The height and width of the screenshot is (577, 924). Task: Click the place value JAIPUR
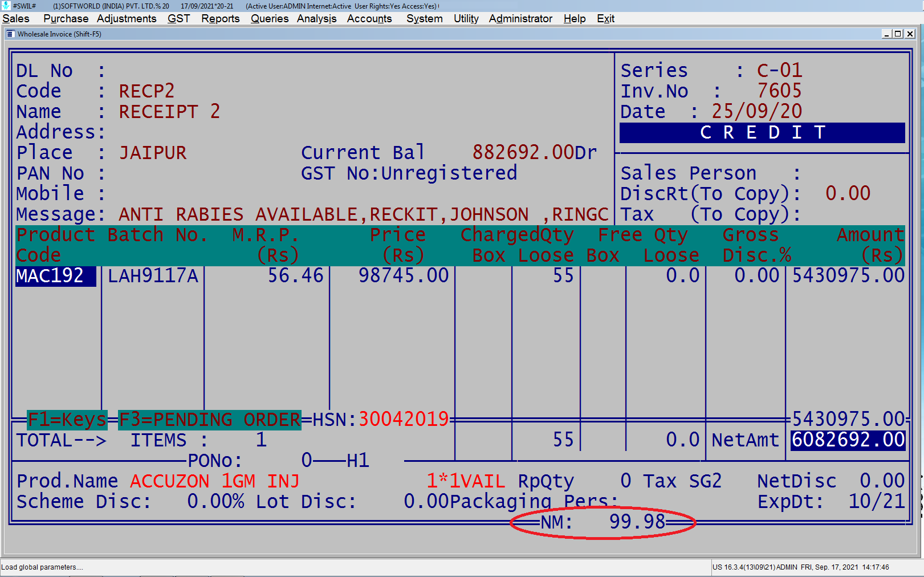click(x=152, y=153)
